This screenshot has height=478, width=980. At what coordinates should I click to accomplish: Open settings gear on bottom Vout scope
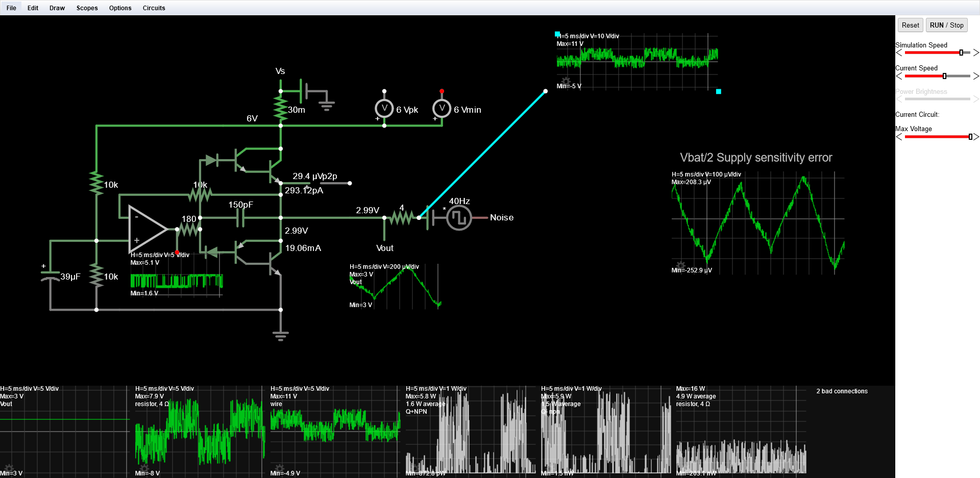point(9,468)
